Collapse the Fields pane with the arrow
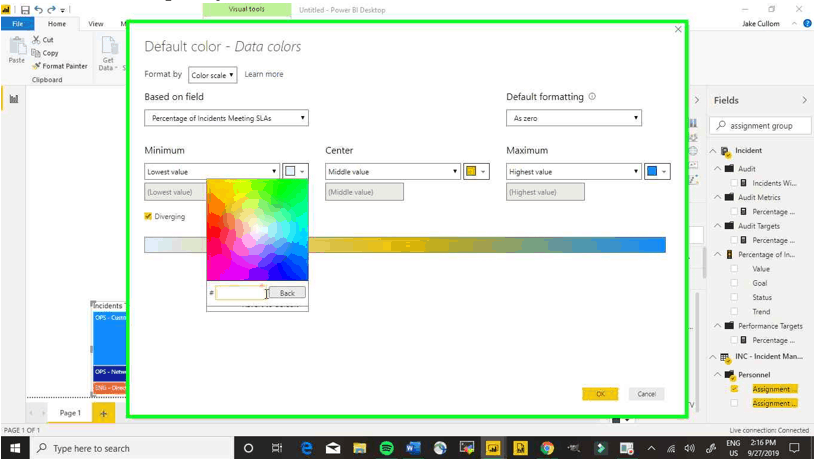Viewport: 816px width, 460px height. pyautogui.click(x=804, y=100)
